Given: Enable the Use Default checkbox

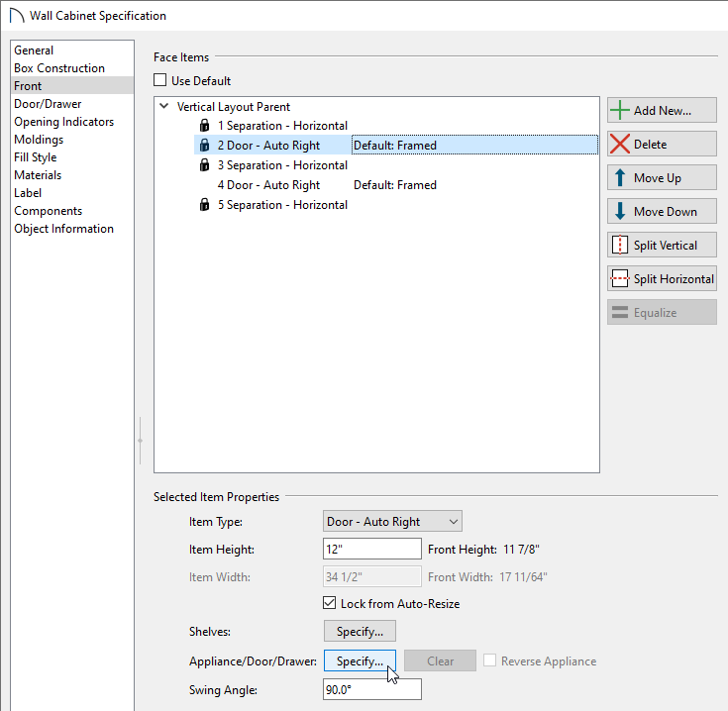Looking at the screenshot, I should pos(160,80).
